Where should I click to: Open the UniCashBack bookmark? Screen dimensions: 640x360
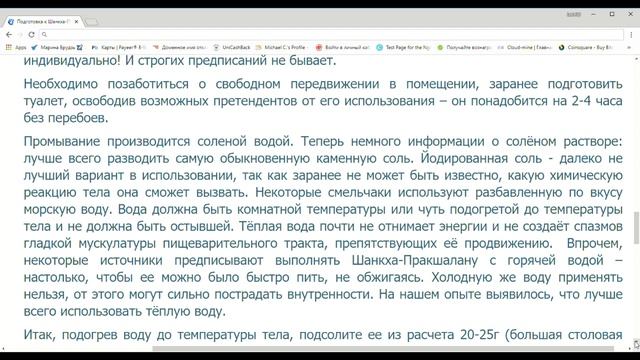pyautogui.click(x=232, y=47)
